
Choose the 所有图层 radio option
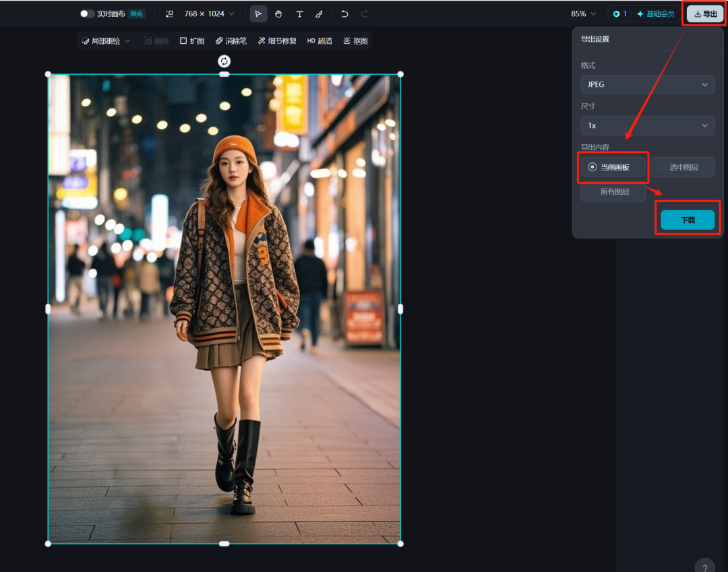tap(613, 193)
